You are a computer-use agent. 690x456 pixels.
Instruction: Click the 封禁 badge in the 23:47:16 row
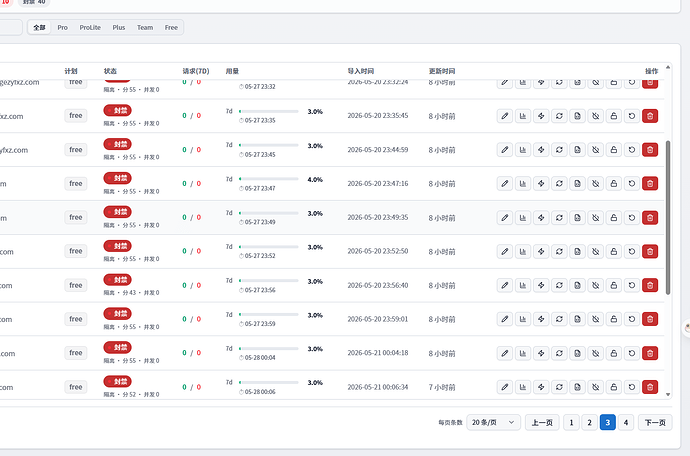(117, 178)
